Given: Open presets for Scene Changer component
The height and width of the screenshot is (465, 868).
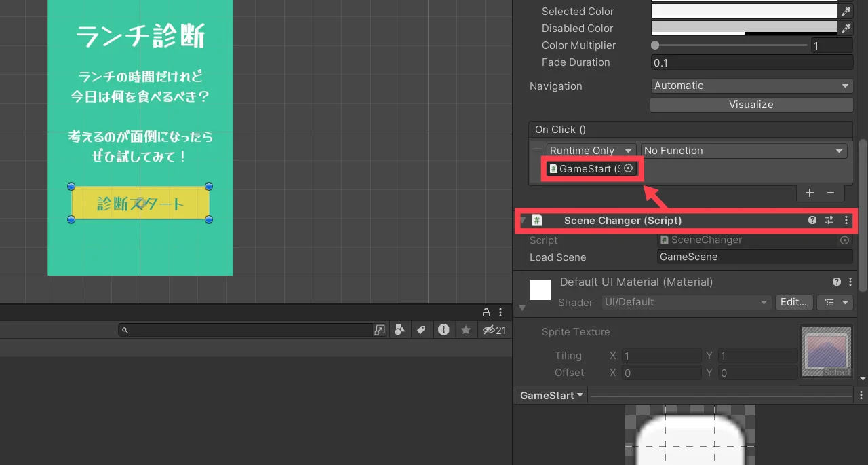Looking at the screenshot, I should pos(829,221).
